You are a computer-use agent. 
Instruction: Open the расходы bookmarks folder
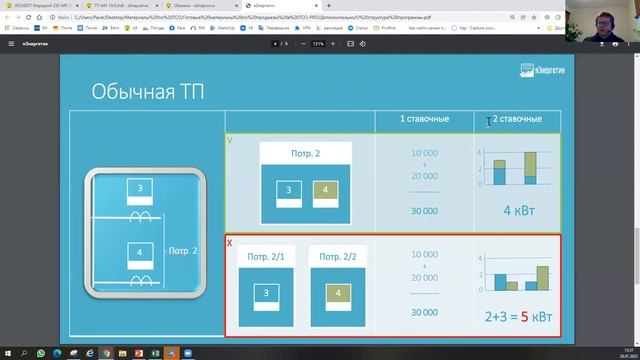click(x=329, y=28)
